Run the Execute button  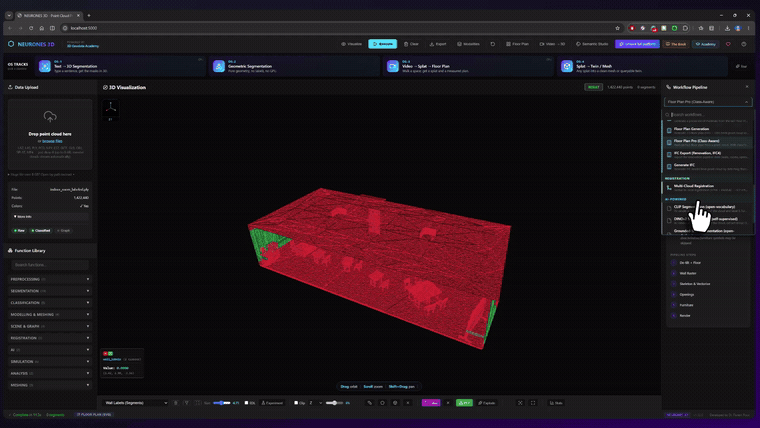pyautogui.click(x=382, y=44)
